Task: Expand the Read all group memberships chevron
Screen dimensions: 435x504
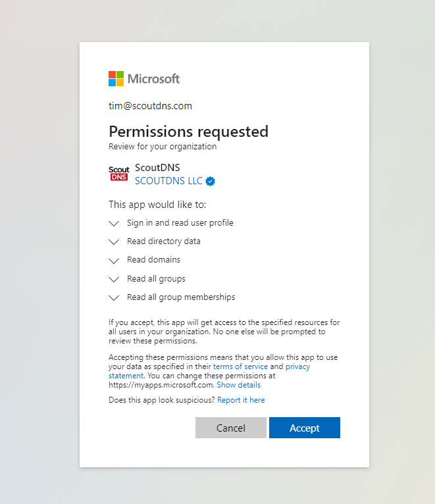Action: 115,297
